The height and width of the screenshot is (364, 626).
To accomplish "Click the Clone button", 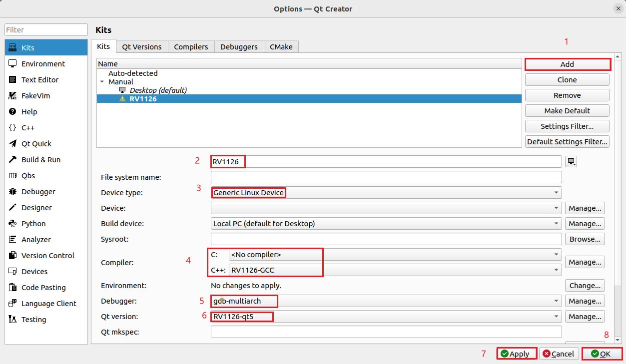I will coord(567,80).
